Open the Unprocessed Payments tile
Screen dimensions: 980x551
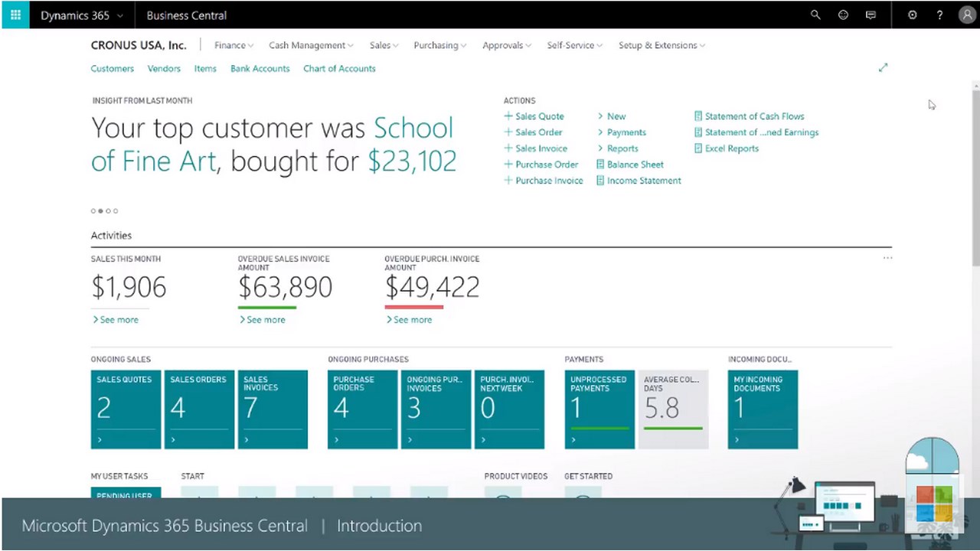click(x=599, y=409)
